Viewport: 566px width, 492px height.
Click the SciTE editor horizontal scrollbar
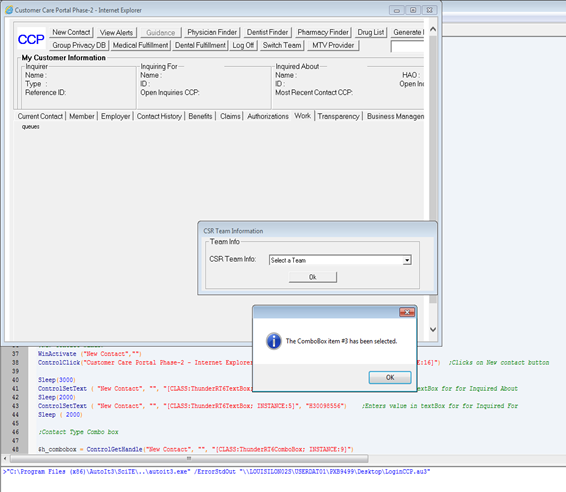189,459
